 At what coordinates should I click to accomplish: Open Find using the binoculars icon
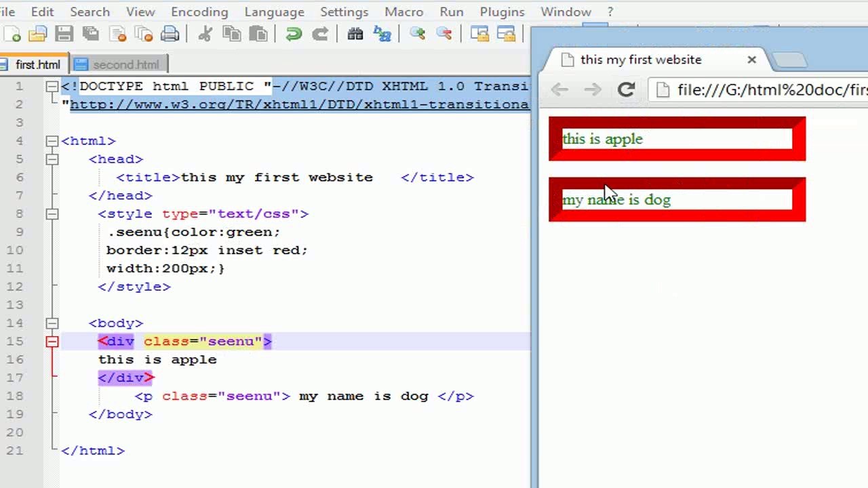(x=355, y=34)
